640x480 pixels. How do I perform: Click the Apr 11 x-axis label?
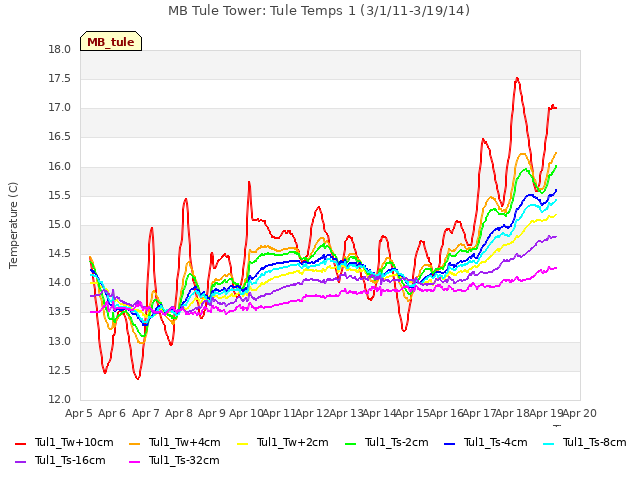click(x=280, y=414)
